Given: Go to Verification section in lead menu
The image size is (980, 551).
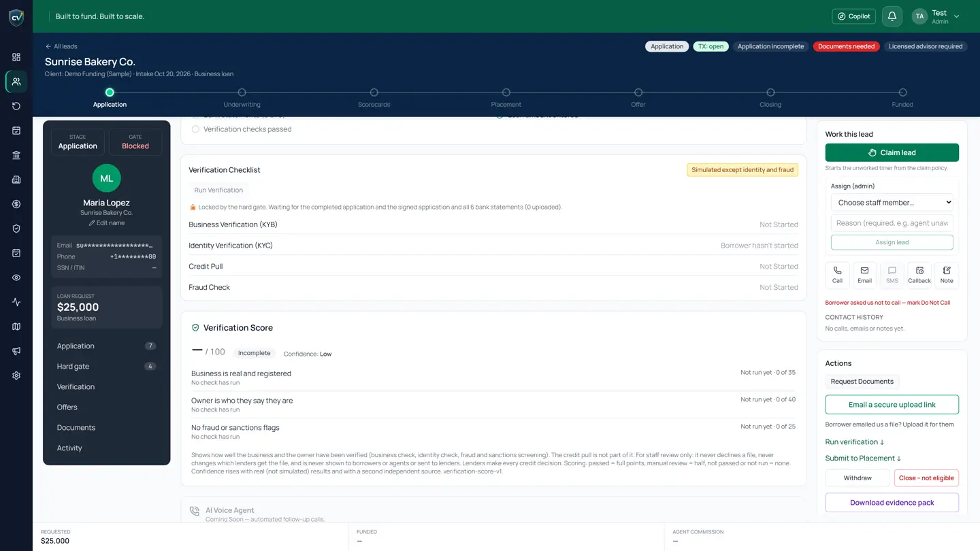Looking at the screenshot, I should (106, 387).
